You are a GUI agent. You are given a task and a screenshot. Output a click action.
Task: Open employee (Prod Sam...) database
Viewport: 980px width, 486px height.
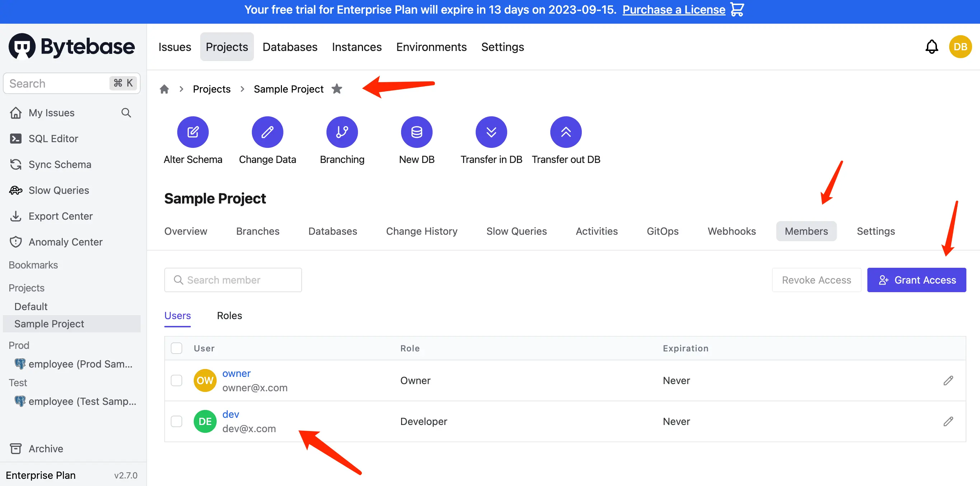click(74, 364)
